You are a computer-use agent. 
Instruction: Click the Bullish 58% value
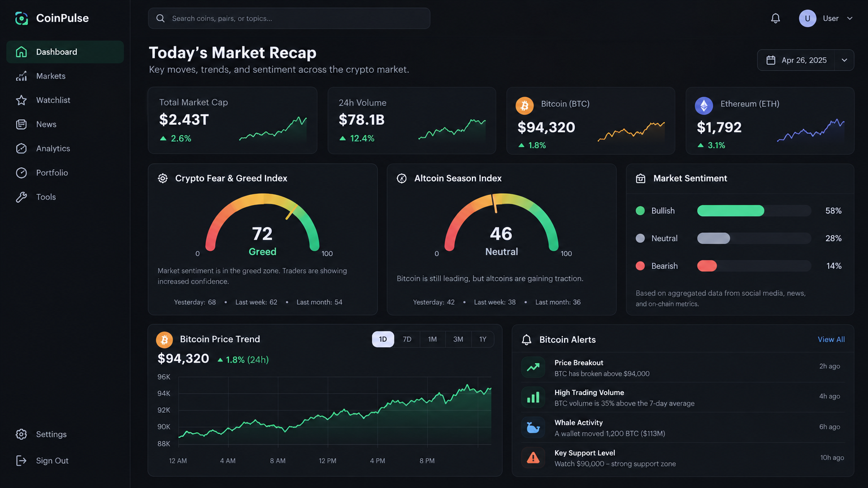click(834, 211)
